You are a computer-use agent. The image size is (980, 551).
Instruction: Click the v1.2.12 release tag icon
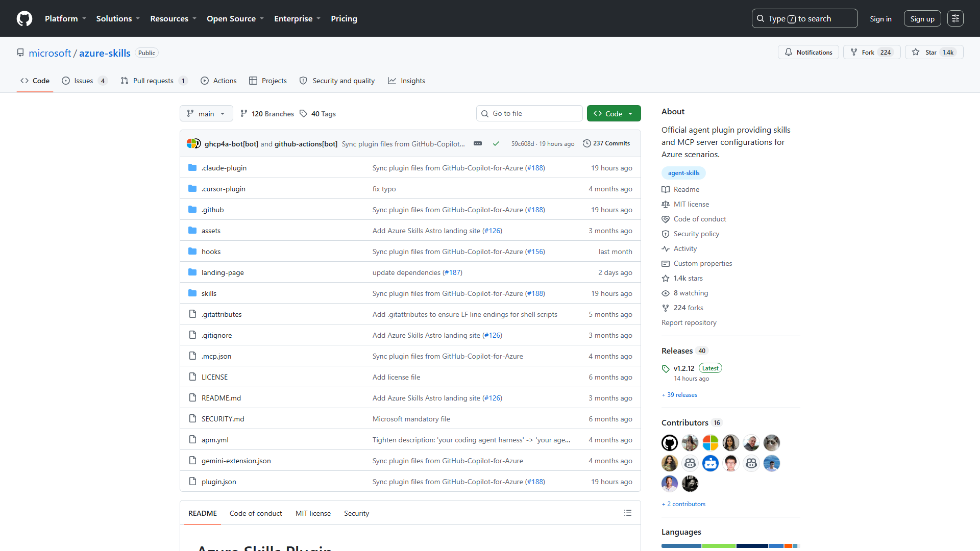coord(666,368)
